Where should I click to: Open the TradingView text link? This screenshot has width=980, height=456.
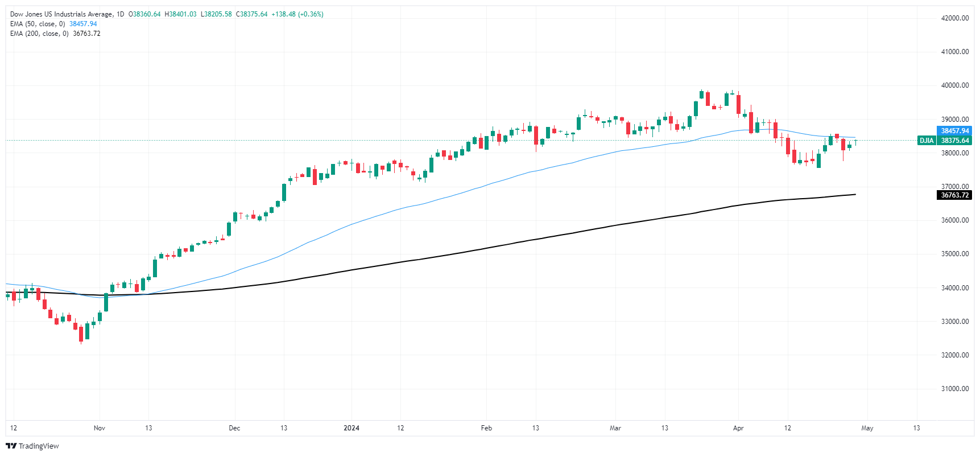(39, 446)
